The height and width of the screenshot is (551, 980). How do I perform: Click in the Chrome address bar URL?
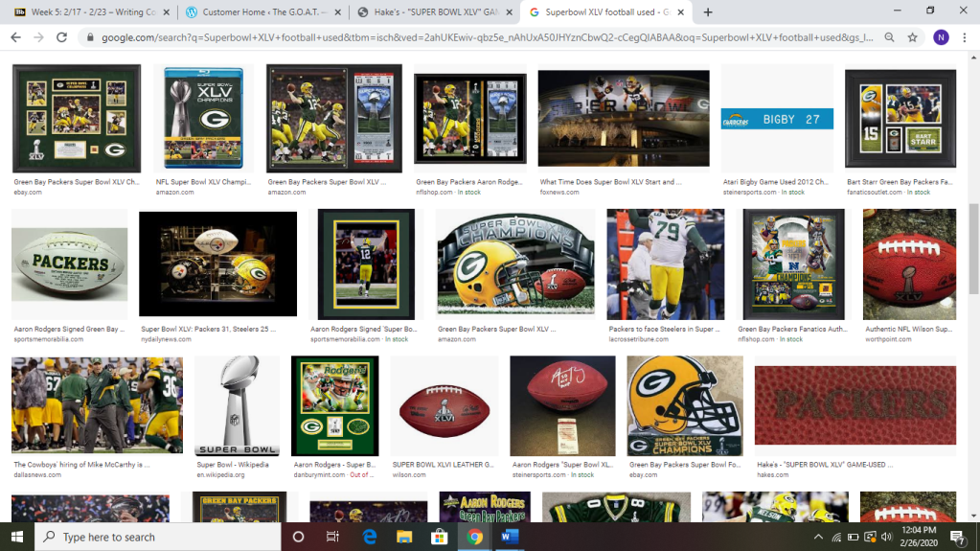(x=479, y=37)
